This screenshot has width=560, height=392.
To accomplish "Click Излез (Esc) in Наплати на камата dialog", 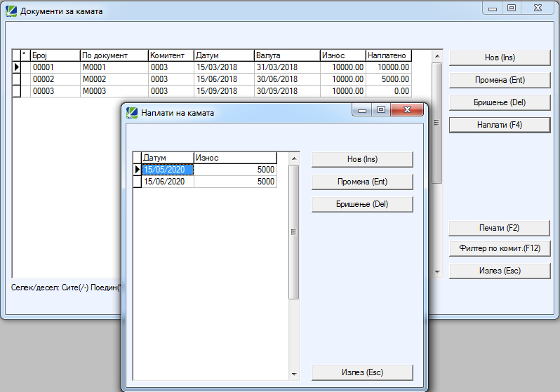I will (x=362, y=372).
